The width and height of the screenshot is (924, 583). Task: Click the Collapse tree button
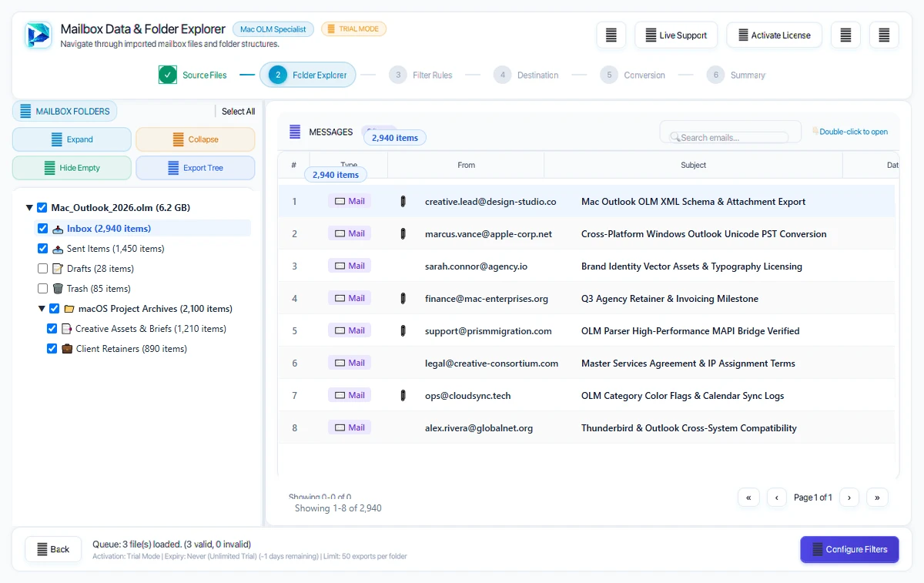196,139
